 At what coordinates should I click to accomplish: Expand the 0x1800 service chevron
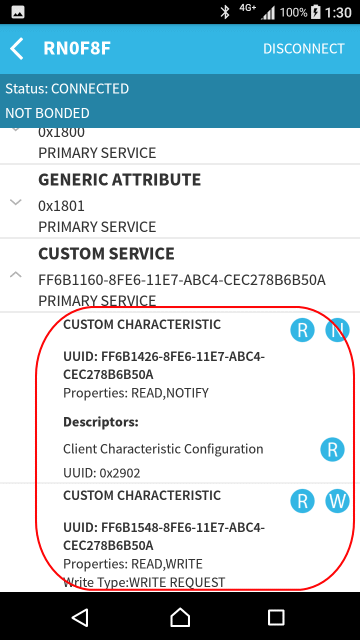(16, 129)
